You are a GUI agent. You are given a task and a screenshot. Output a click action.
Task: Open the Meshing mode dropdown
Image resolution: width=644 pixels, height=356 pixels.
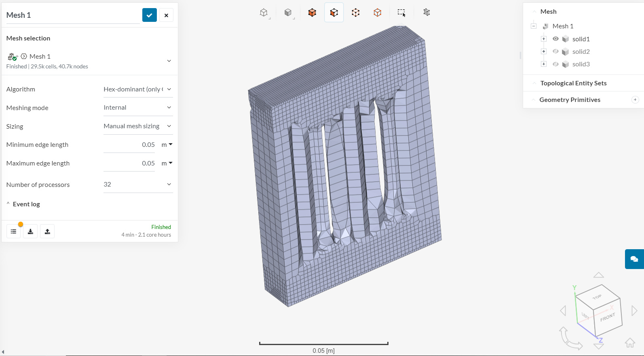coord(138,108)
